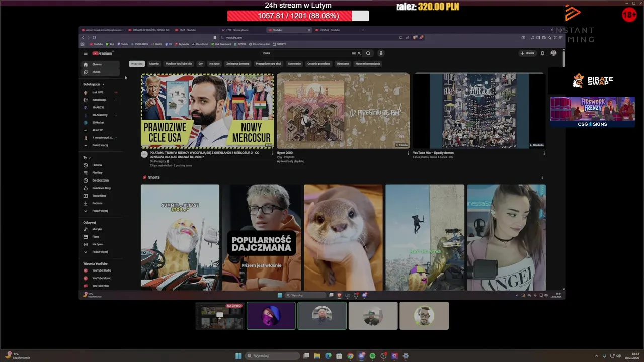Open a new browser tab with plus
The width and height of the screenshot is (644, 362).
363,30
